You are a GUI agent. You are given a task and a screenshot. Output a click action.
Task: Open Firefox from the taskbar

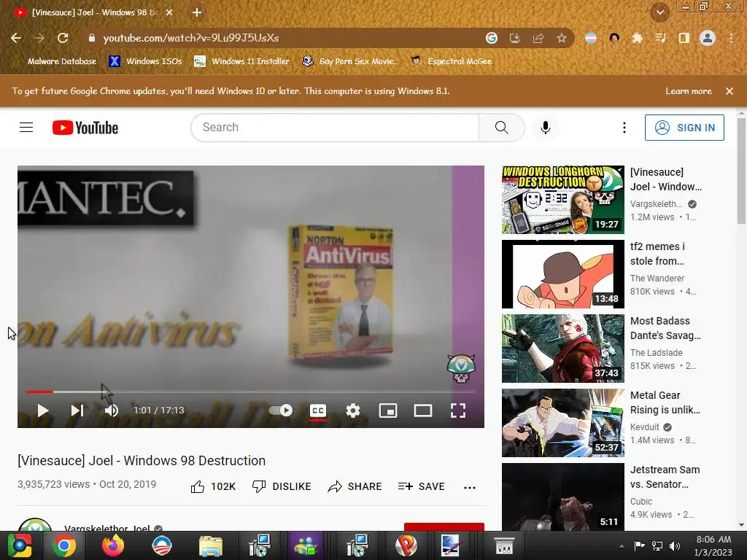pos(113,545)
